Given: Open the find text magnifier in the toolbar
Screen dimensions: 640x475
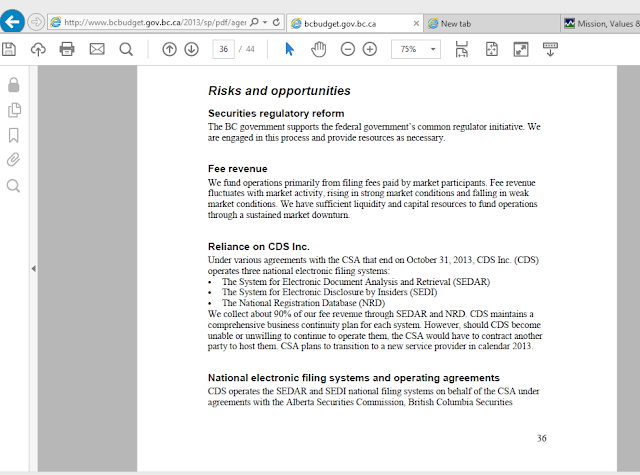Looking at the screenshot, I should (x=126, y=49).
